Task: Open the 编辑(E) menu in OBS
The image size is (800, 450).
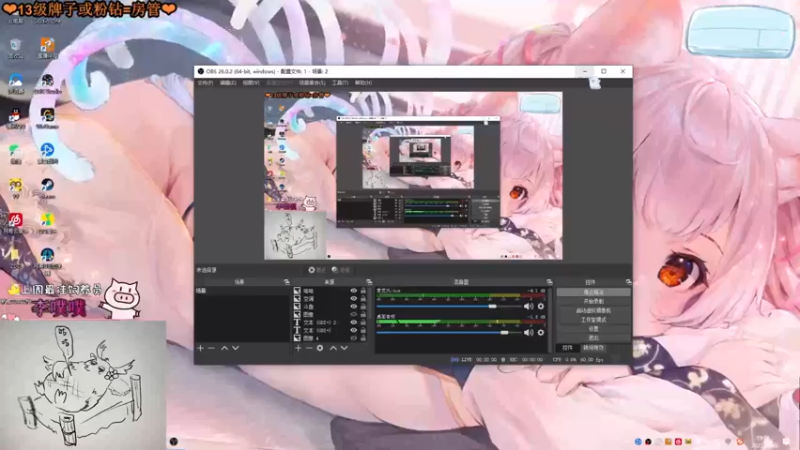Action: [x=228, y=83]
